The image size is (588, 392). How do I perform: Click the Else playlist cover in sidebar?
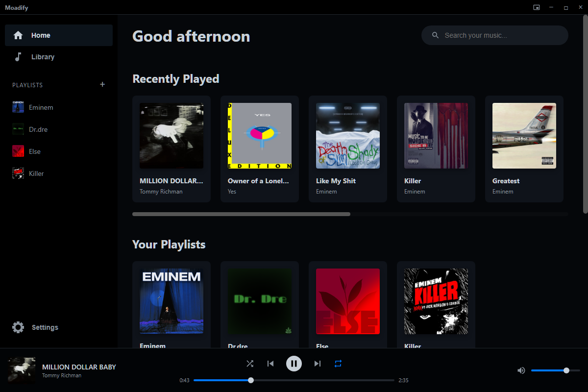18,151
